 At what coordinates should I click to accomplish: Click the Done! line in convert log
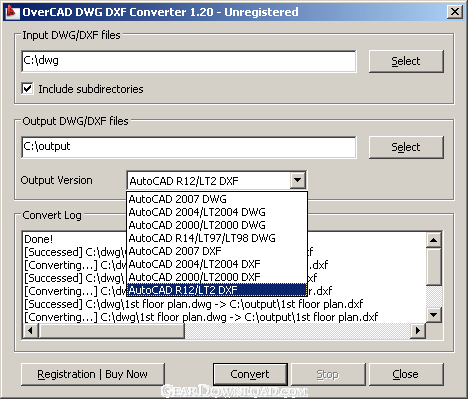39,239
